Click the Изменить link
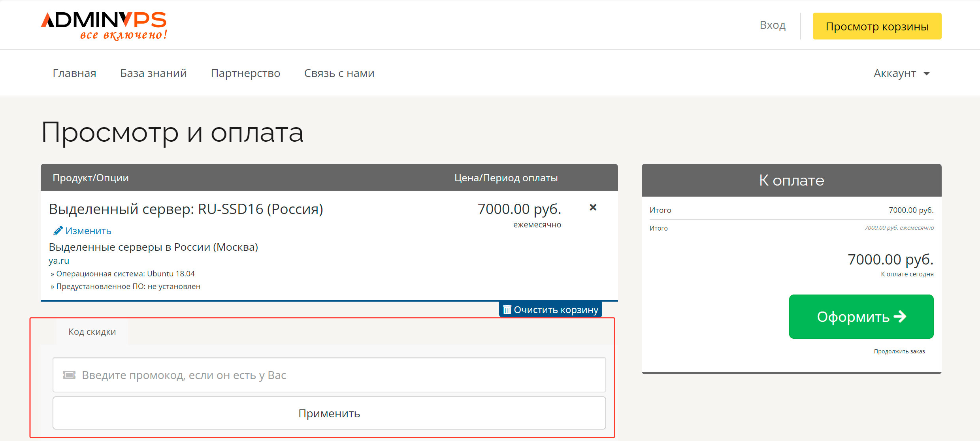Viewport: 980px width, 441px height. [x=88, y=231]
